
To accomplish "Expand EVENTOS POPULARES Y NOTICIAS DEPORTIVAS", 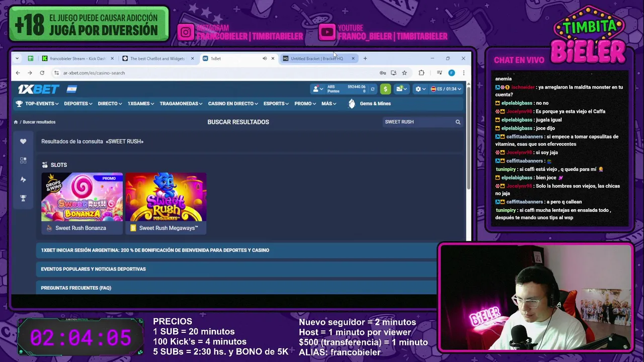I will [x=236, y=269].
